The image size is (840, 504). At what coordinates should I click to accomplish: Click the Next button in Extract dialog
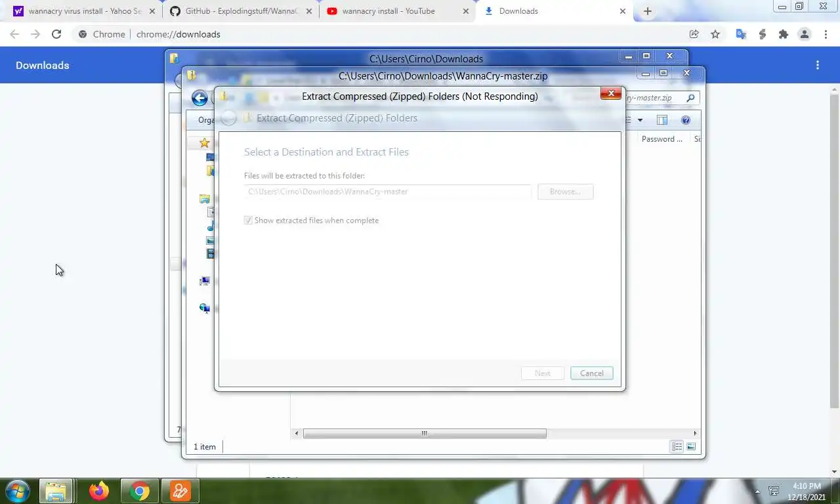(x=543, y=373)
